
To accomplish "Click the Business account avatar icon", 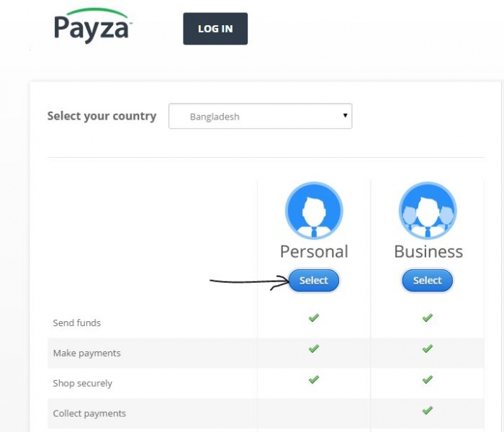I will coord(428,211).
